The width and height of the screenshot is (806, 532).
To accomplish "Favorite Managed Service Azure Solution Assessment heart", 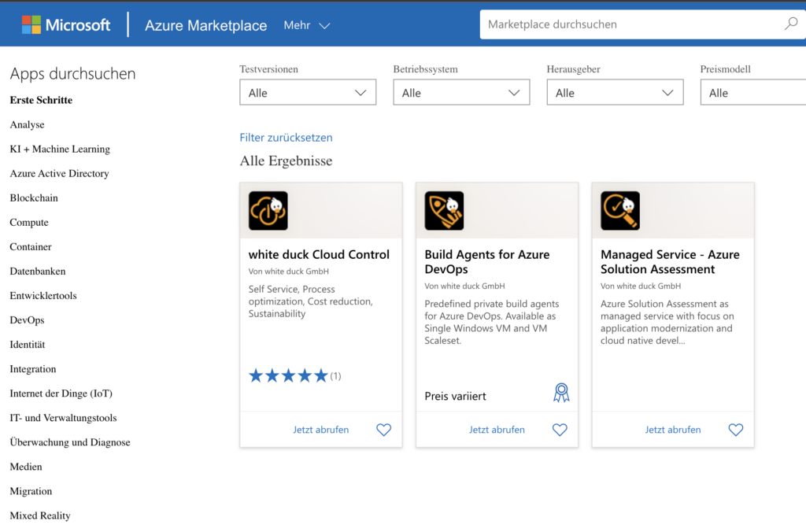I will click(x=736, y=430).
